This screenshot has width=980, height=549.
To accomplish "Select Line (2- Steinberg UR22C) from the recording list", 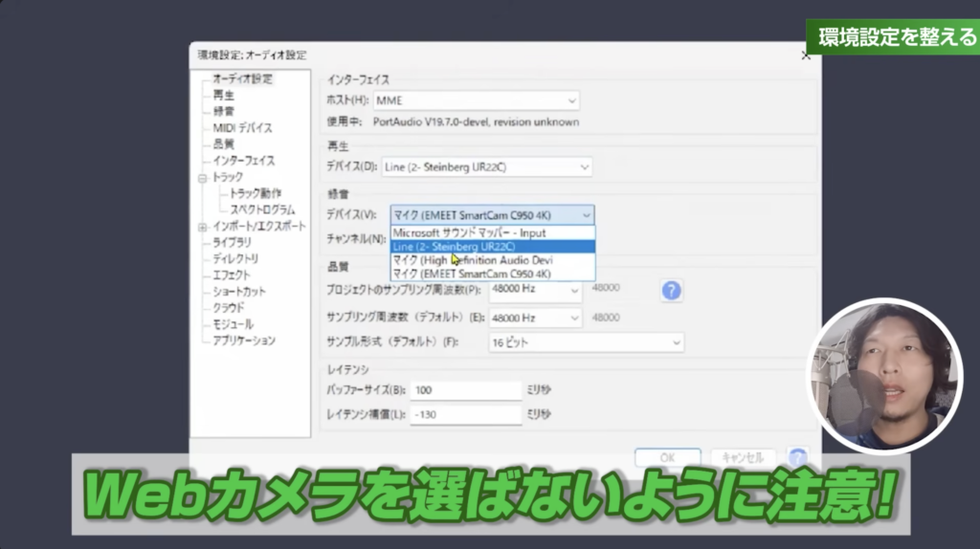I will 492,246.
